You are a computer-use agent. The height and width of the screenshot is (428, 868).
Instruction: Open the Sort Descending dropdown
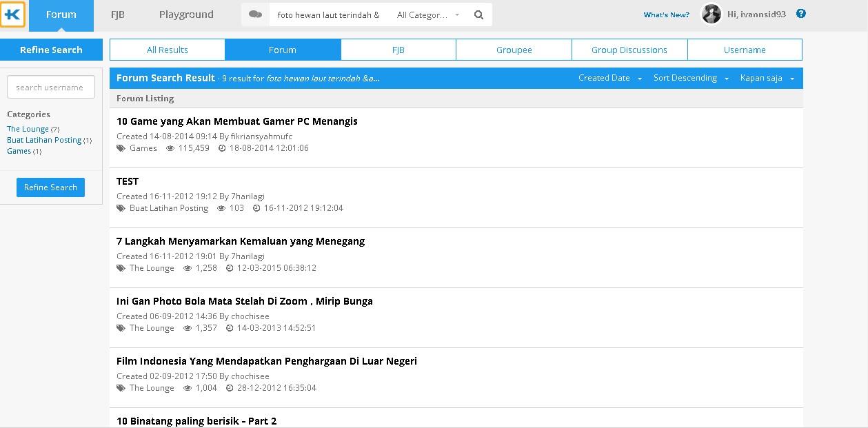(x=691, y=78)
